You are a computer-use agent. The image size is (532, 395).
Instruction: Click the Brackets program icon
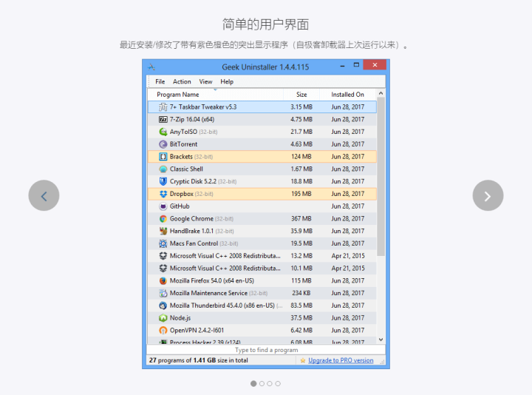click(x=163, y=157)
